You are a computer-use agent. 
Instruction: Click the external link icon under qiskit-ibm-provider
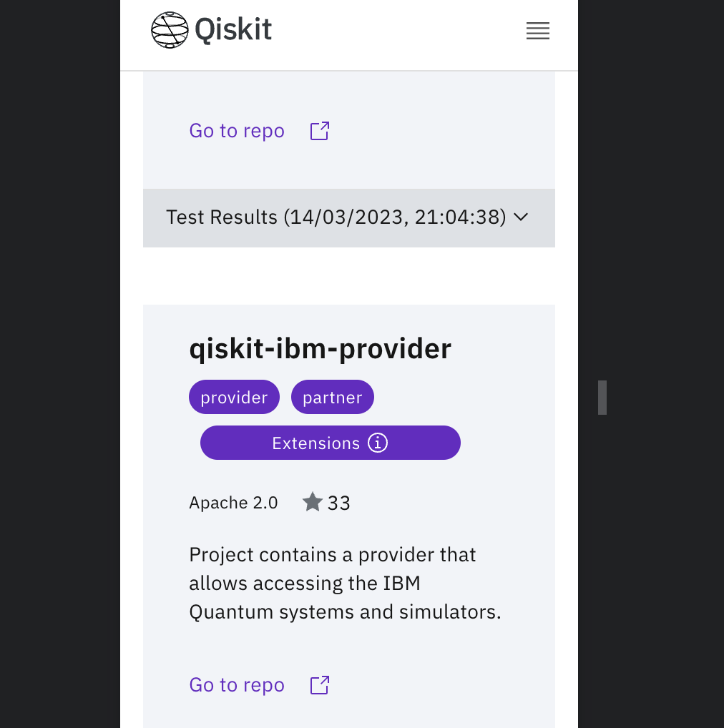pyautogui.click(x=319, y=684)
